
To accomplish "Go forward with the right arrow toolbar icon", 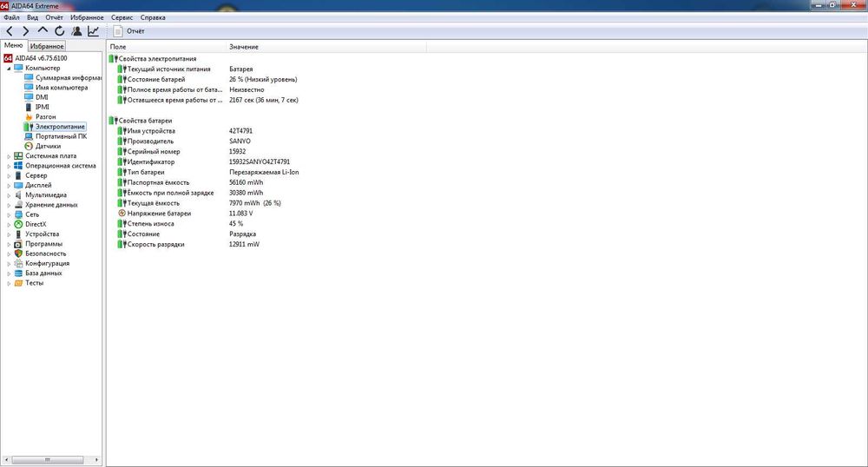I will click(25, 31).
